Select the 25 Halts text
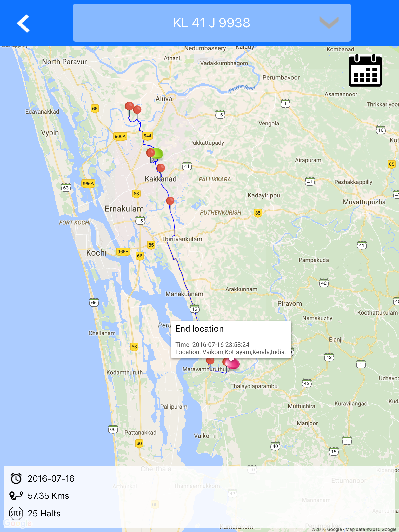The image size is (399, 532). tap(44, 513)
